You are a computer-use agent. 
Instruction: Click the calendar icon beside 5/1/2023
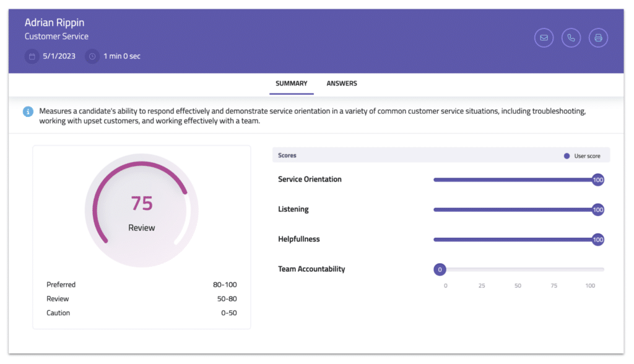[32, 56]
